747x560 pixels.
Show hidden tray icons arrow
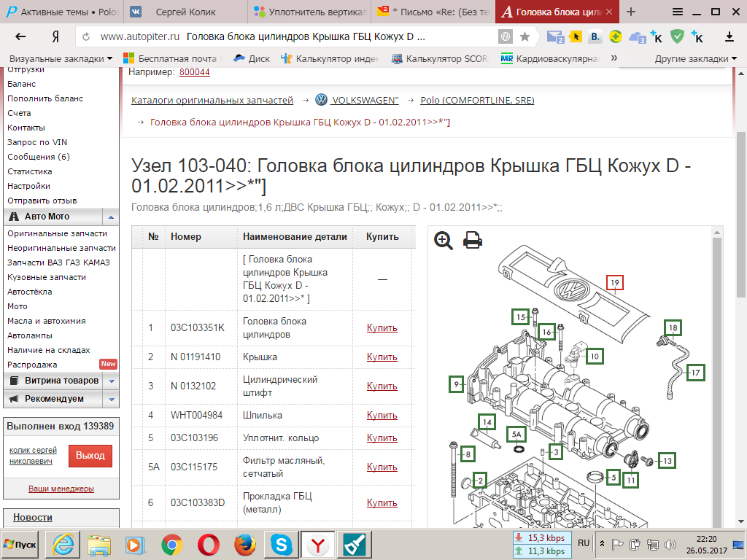coord(602,544)
